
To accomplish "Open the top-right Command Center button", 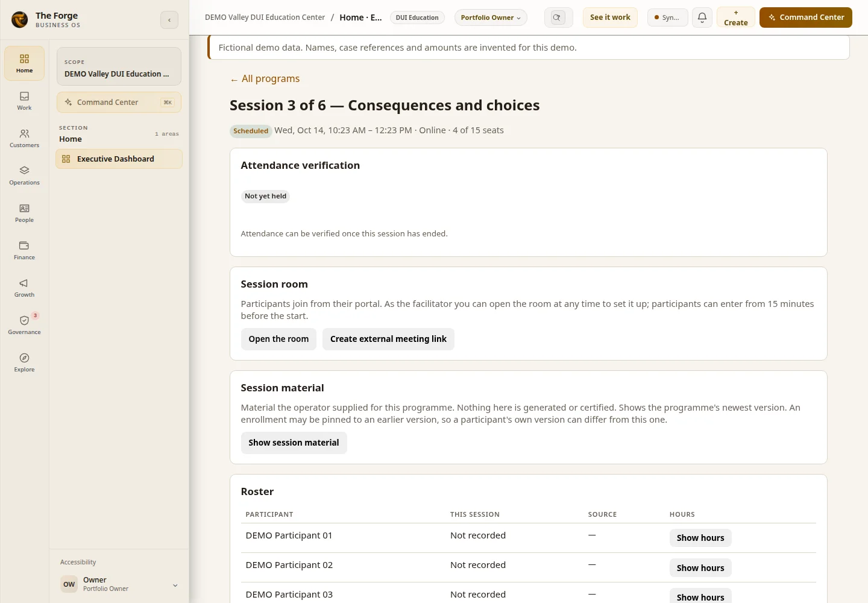I will pyautogui.click(x=806, y=17).
